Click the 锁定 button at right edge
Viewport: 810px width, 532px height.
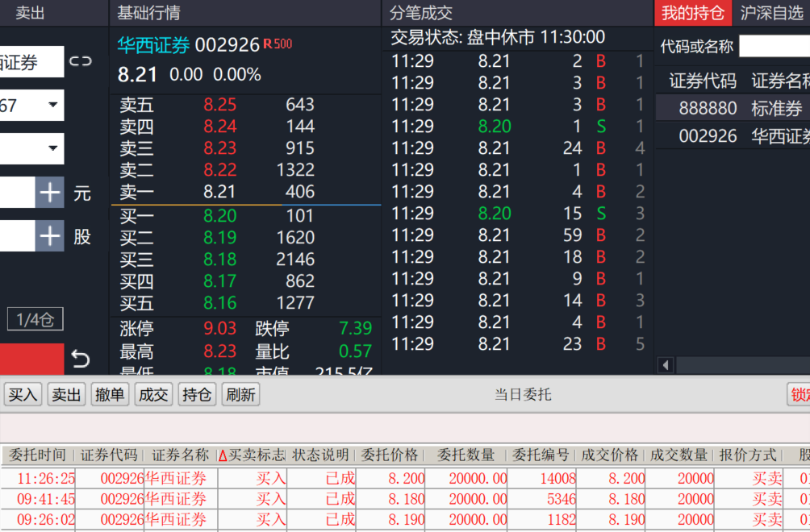point(798,395)
